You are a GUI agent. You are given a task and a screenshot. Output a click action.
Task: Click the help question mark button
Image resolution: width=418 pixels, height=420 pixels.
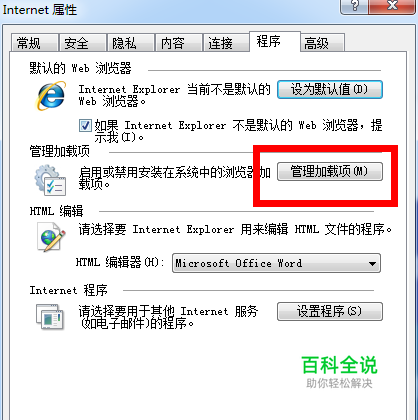click(355, 6)
